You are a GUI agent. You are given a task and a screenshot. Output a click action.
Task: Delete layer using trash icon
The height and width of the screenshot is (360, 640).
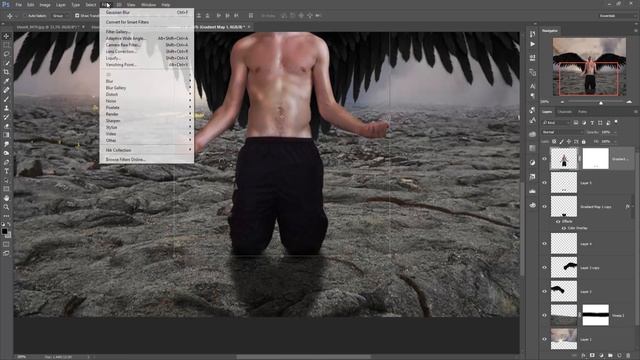point(628,356)
